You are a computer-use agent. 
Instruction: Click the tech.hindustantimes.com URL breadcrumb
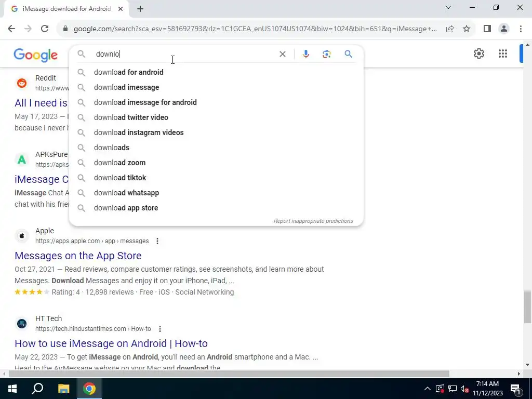tap(93, 329)
